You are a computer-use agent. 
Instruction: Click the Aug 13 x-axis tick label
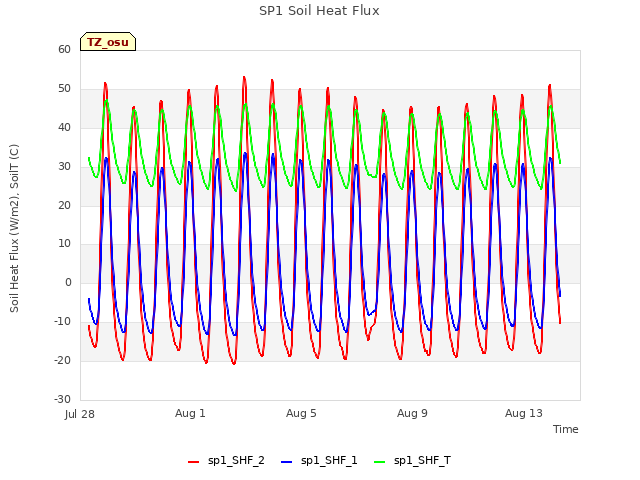pos(524,413)
